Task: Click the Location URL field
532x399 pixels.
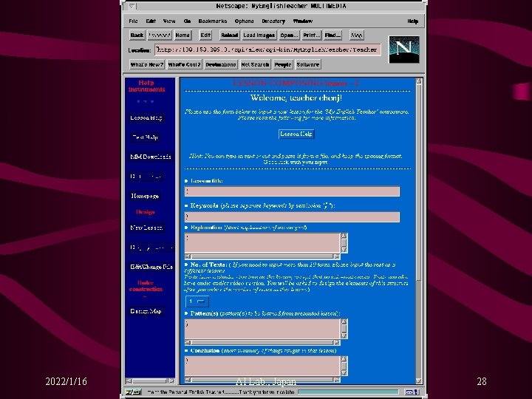Action: tap(267, 50)
